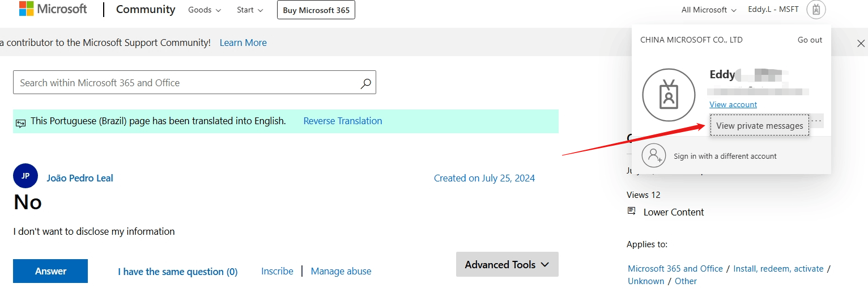Click the Applies to: label
Viewport: 868px width, 296px height.
pos(647,244)
